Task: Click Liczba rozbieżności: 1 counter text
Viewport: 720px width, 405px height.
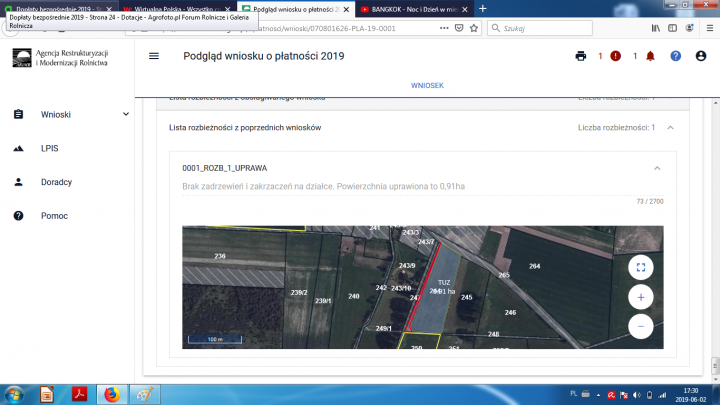Action: pyautogui.click(x=616, y=128)
